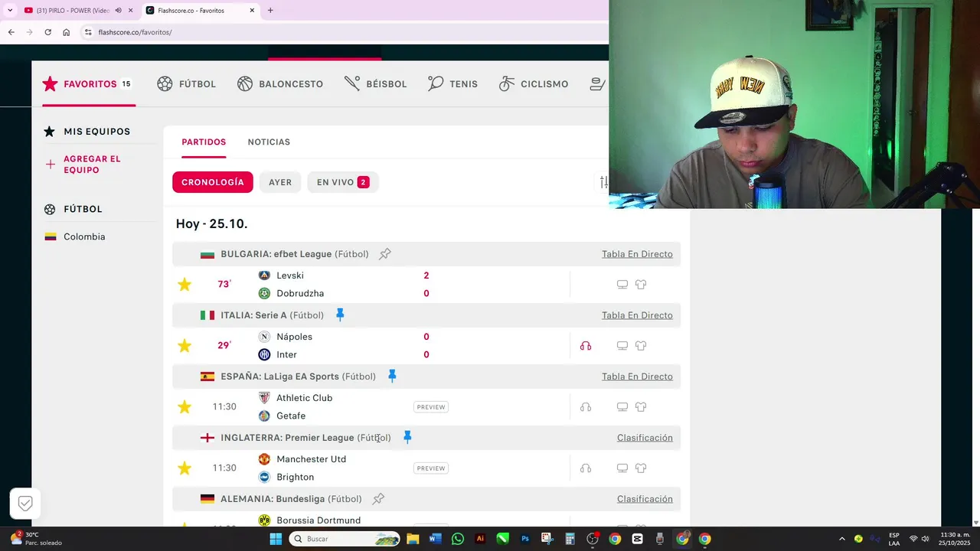Click the shirt icon for Athletic Club-Getafe
This screenshot has width=980, height=551.
tap(641, 407)
